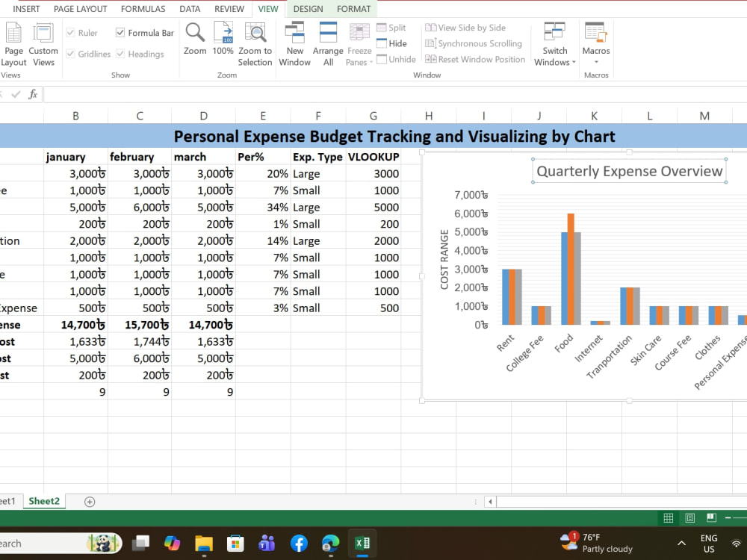The image size is (747, 560).
Task: Open Custom Views
Action: (43, 44)
